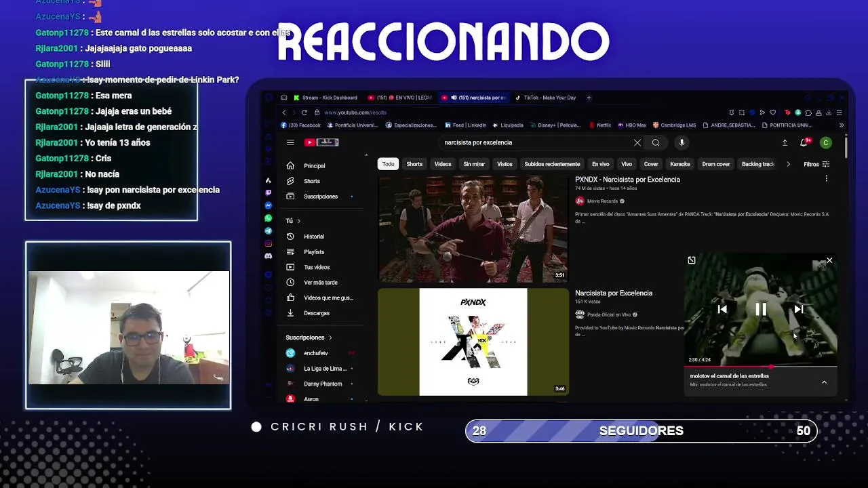Open the notifications bell
868x488 pixels.
804,142
